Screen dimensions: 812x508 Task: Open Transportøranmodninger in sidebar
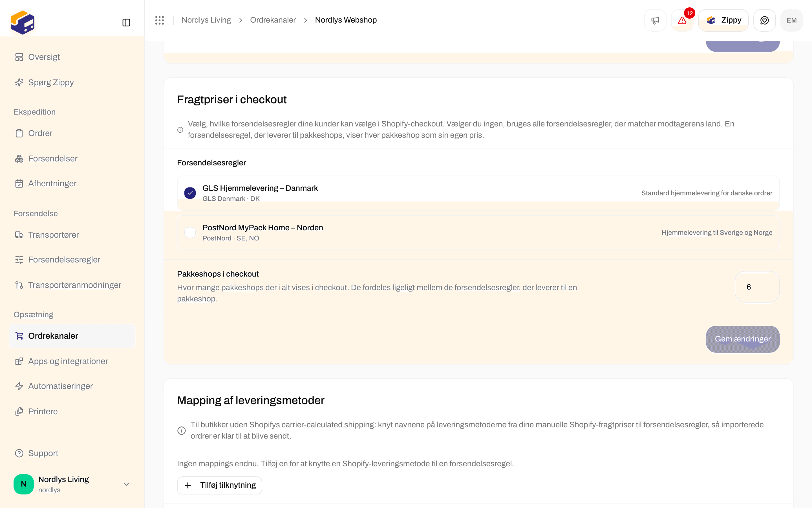coord(72,285)
